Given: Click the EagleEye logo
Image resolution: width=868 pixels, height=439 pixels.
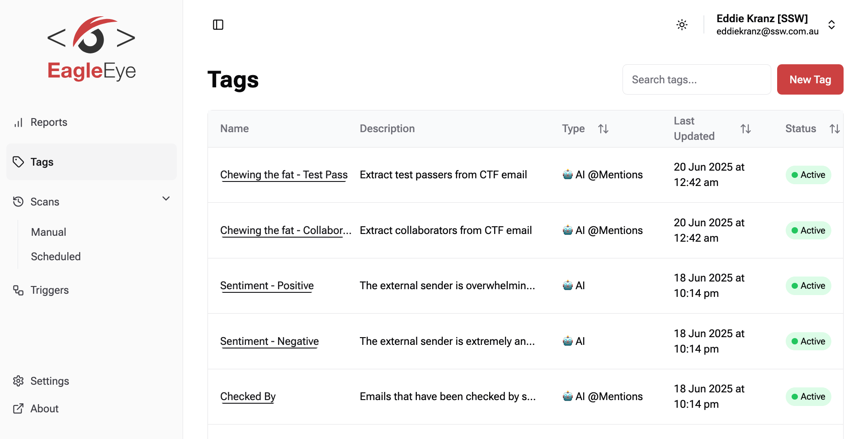Looking at the screenshot, I should (x=91, y=48).
